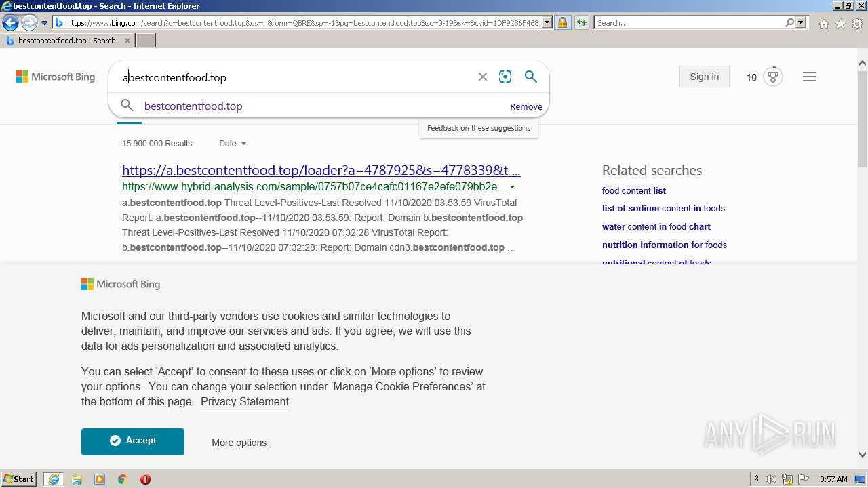Open the Bing hamburger menu
The height and width of the screenshot is (488, 868).
tap(810, 77)
